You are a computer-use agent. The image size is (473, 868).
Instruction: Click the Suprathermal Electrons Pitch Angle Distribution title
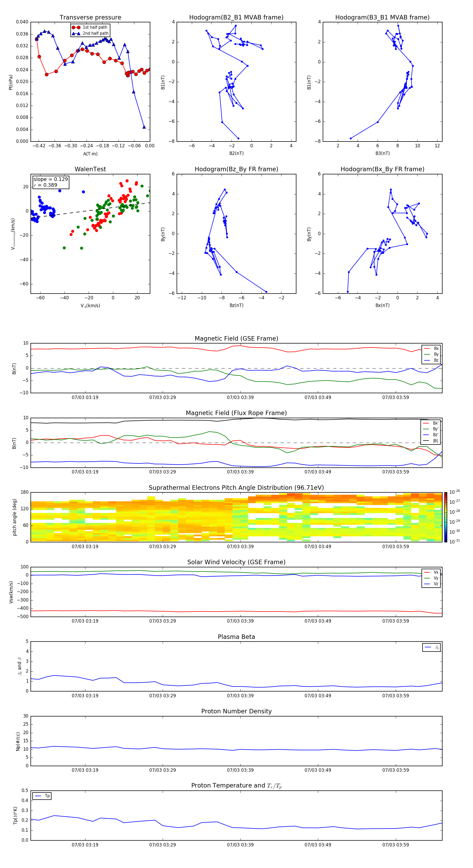click(x=236, y=488)
